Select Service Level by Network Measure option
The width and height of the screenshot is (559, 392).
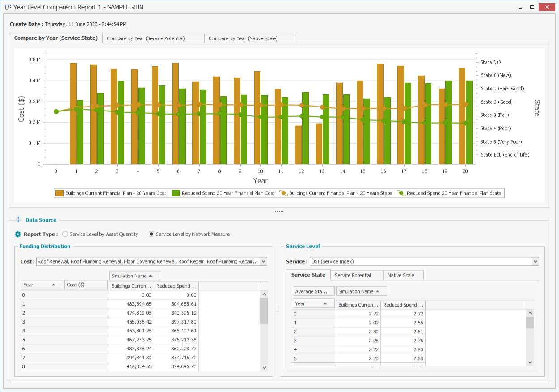[x=152, y=234]
